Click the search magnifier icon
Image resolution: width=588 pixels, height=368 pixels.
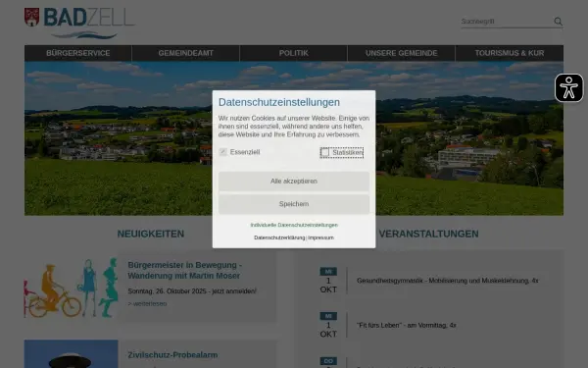click(x=558, y=22)
